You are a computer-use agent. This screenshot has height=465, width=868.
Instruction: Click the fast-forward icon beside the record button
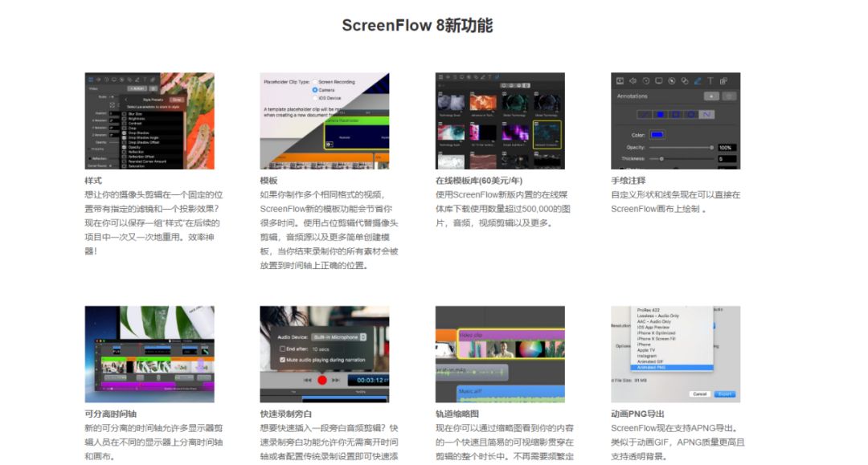click(x=336, y=380)
